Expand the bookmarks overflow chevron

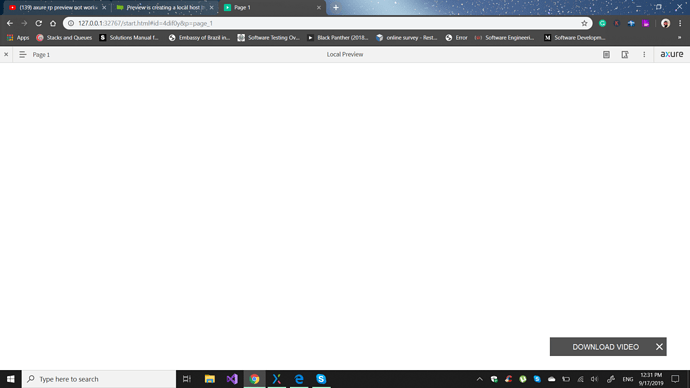coord(679,38)
